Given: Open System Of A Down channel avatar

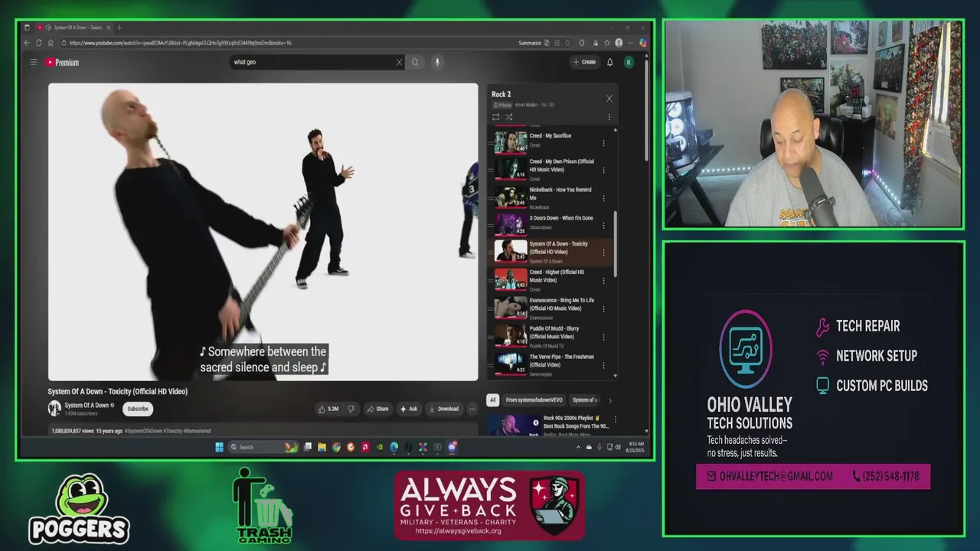Looking at the screenshot, I should coord(54,409).
